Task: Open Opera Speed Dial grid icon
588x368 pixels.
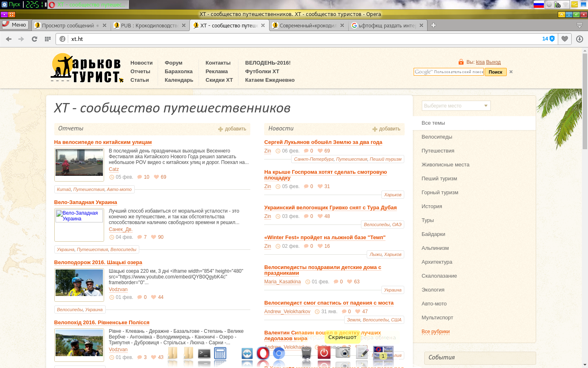Action: click(48, 39)
